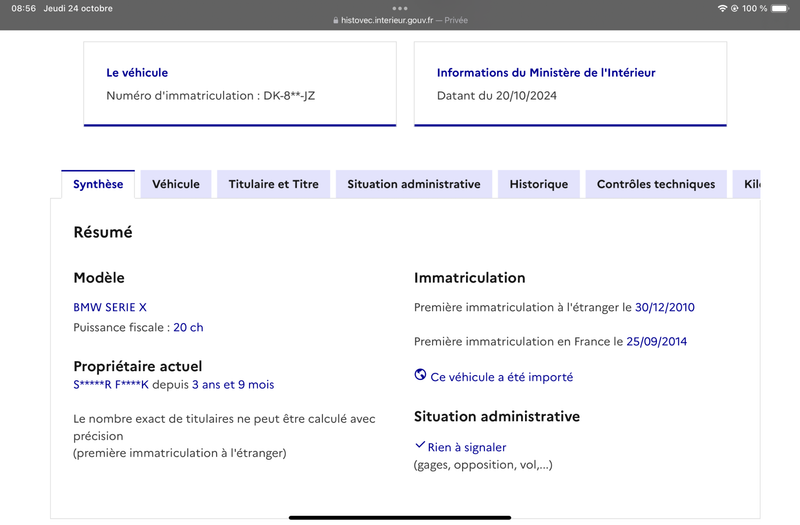Click the Rien à signaler status
Viewport: 800px width, 525px height.
[x=467, y=447]
